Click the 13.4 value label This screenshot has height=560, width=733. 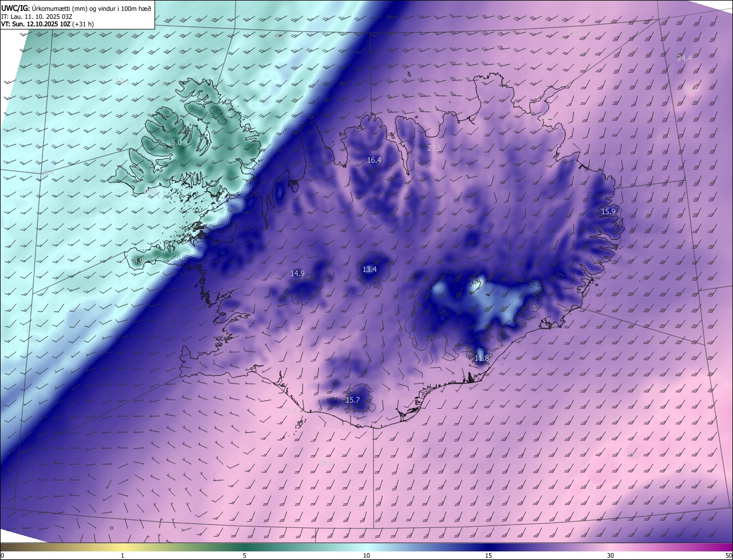369,270
